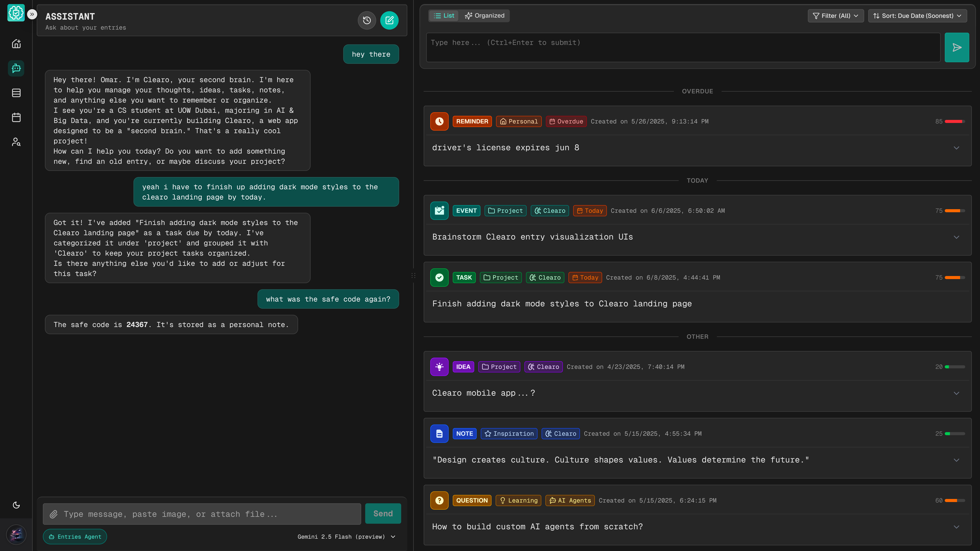The image size is (980, 551).
Task: Click the priority 20 bar on idea entry
Action: point(955,367)
